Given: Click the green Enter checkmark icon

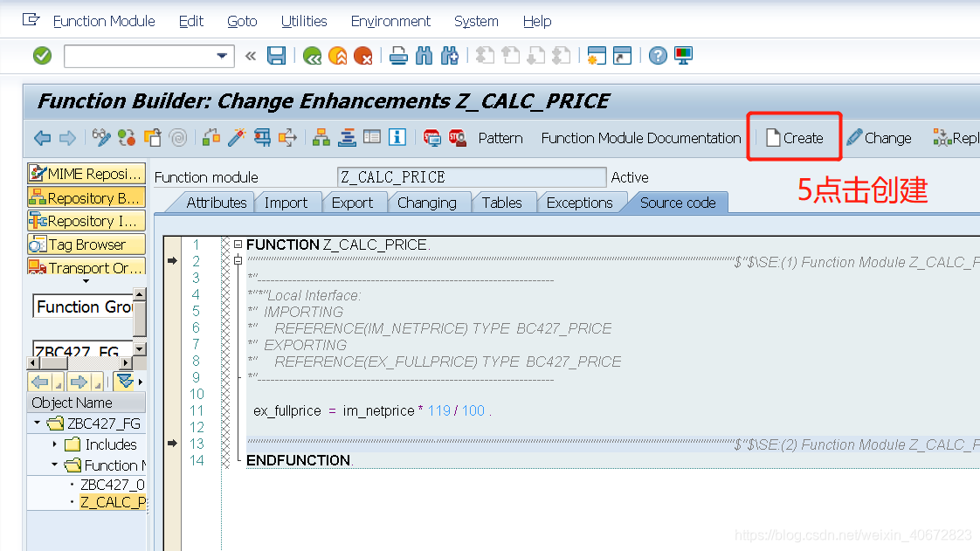Looking at the screenshot, I should point(43,56).
